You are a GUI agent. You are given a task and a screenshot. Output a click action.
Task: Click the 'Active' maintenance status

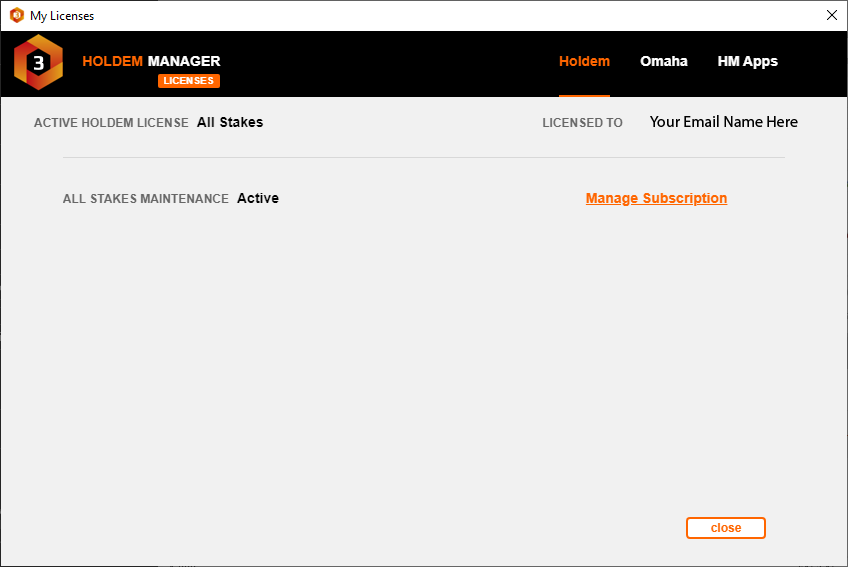258,199
